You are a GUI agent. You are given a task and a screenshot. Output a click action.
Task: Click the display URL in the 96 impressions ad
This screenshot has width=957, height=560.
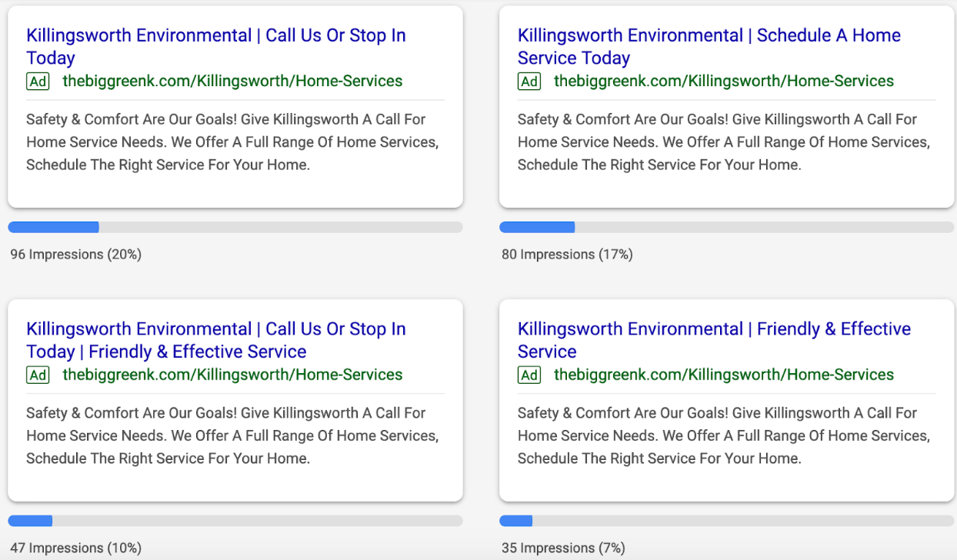232,81
